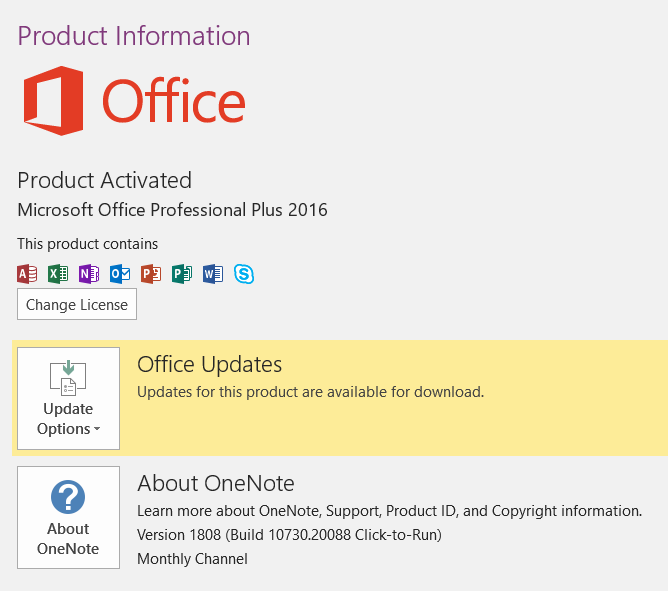Click the Monthly Channel text
Screen dimensions: 668x591
(x=192, y=559)
